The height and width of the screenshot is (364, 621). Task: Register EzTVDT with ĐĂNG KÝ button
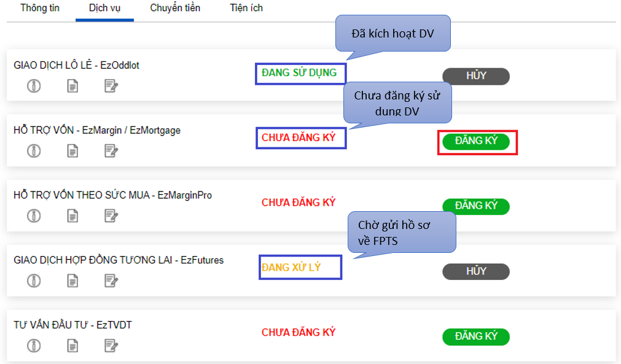click(476, 337)
